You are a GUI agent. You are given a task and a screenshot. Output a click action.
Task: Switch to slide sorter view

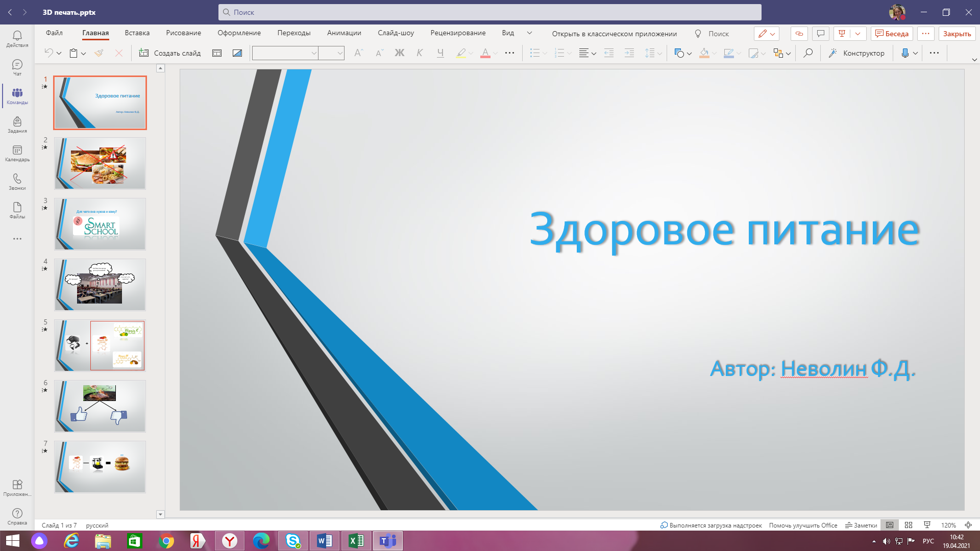tap(909, 525)
